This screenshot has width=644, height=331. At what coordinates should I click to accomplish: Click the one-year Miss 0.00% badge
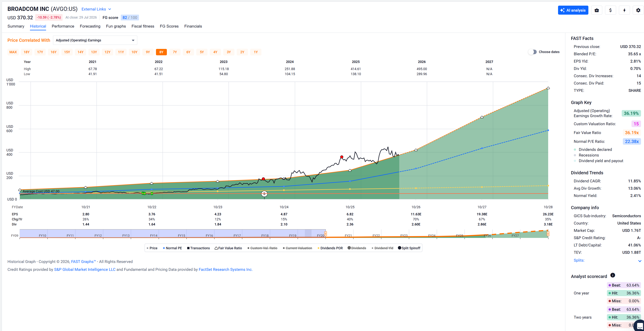pyautogui.click(x=624, y=301)
